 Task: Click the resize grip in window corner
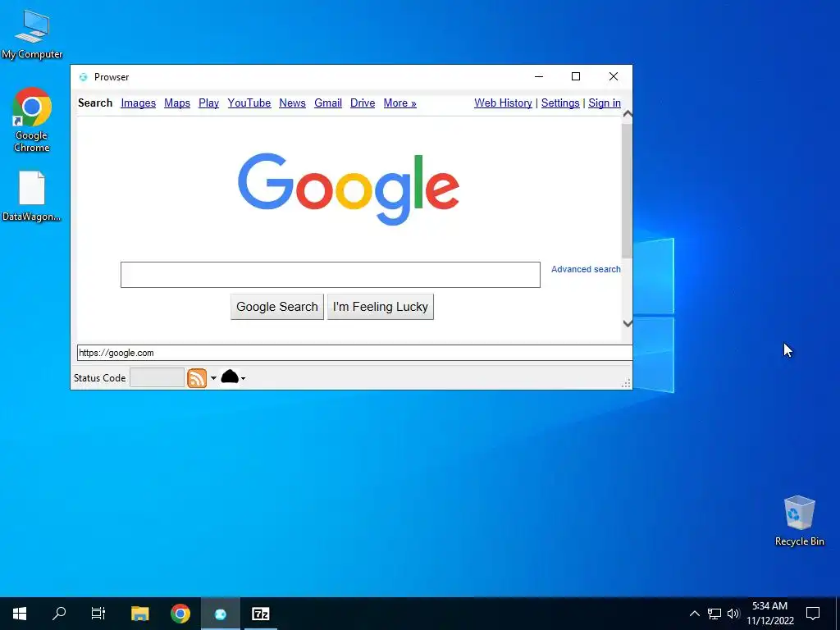pyautogui.click(x=626, y=383)
